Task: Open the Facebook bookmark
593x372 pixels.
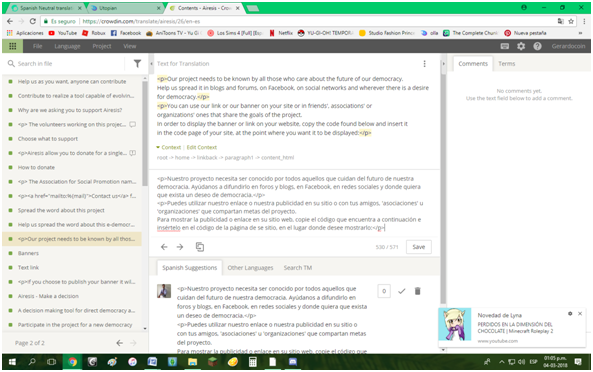Action: point(126,33)
